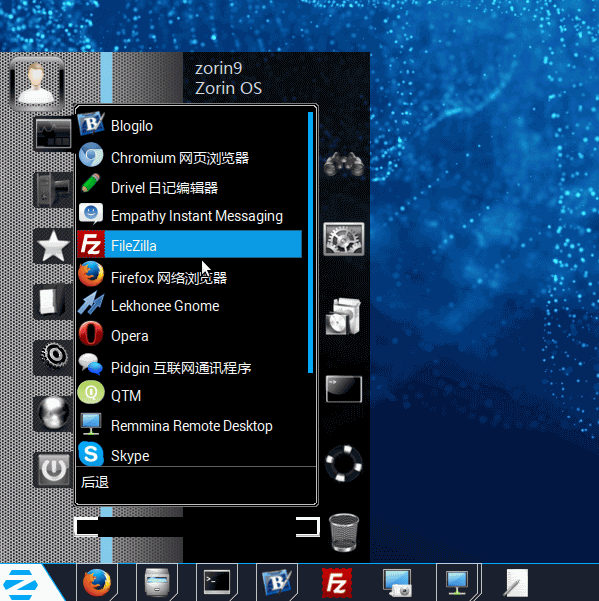Click the Zorin start menu button
599x601 pixels.
pyautogui.click(x=23, y=584)
